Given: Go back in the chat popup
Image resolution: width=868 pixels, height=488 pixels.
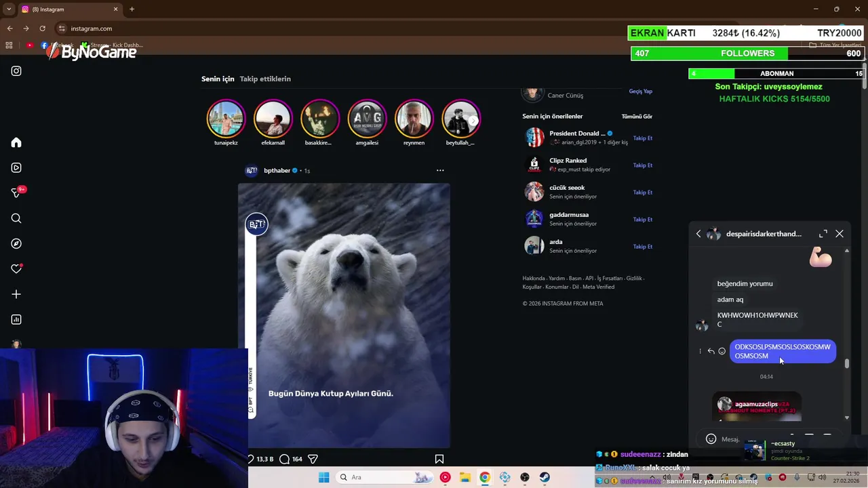Looking at the screenshot, I should point(698,234).
